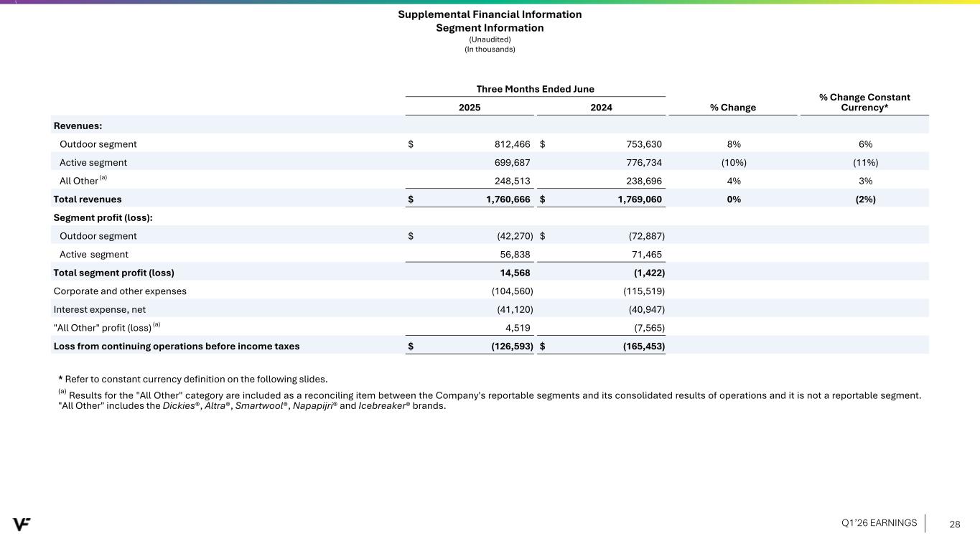Select the Segment Information title
Viewport: 980px width, 551px height.
[x=490, y=28]
